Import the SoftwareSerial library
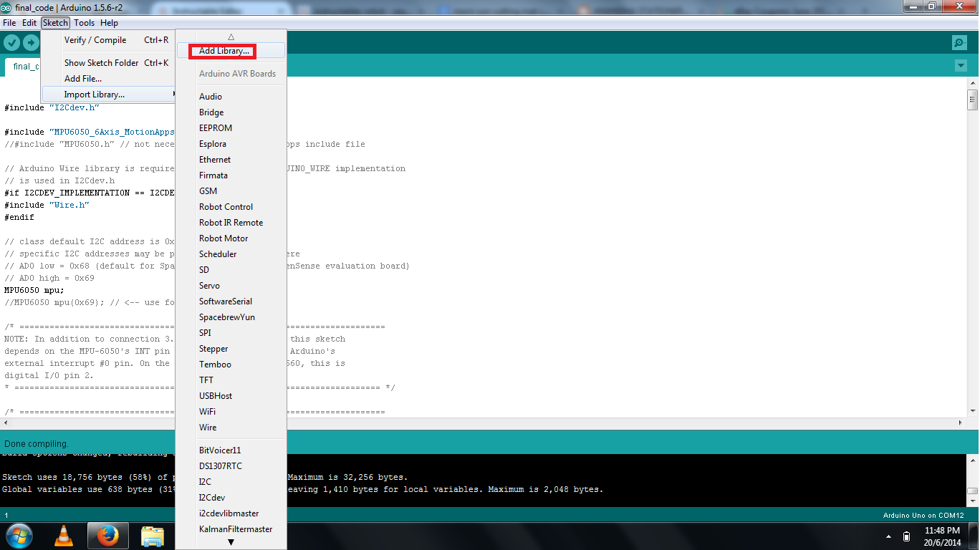Viewport: 980px width, 550px height. [x=231, y=301]
